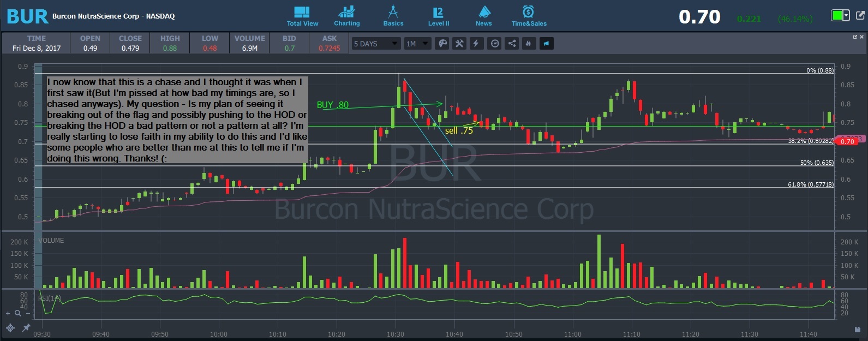Viewport: 868px width, 341px height.
Task: Open the Time&Sales view
Action: pyautogui.click(x=529, y=16)
